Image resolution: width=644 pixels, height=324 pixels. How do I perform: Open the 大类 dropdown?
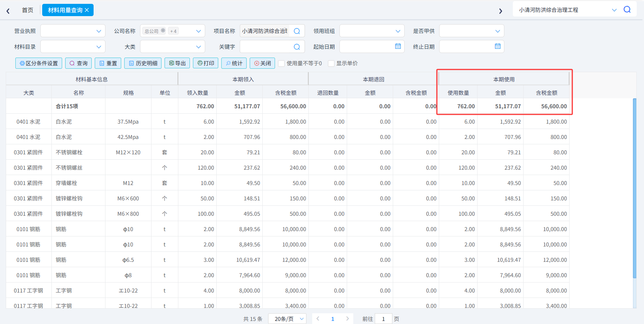pos(173,47)
